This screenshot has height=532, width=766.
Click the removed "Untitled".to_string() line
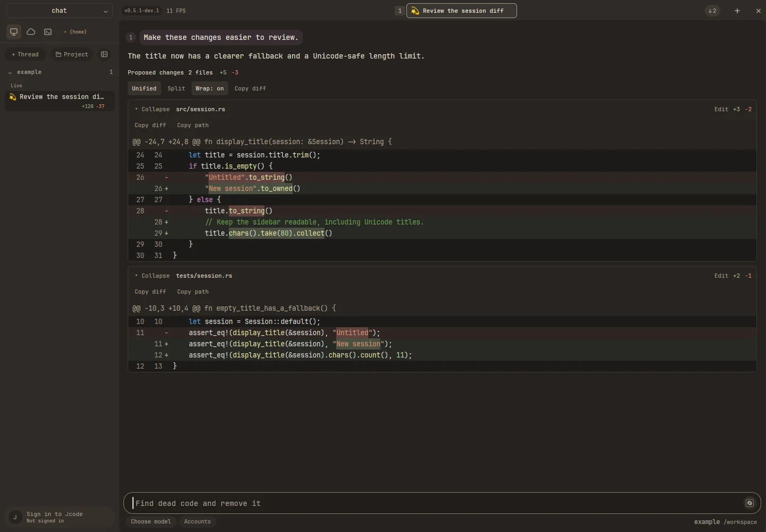[442, 177]
